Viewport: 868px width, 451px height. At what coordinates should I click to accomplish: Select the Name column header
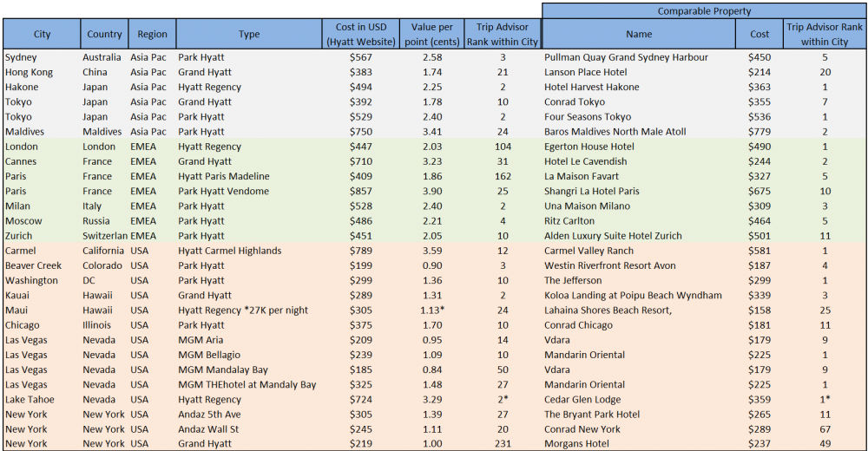tap(639, 35)
